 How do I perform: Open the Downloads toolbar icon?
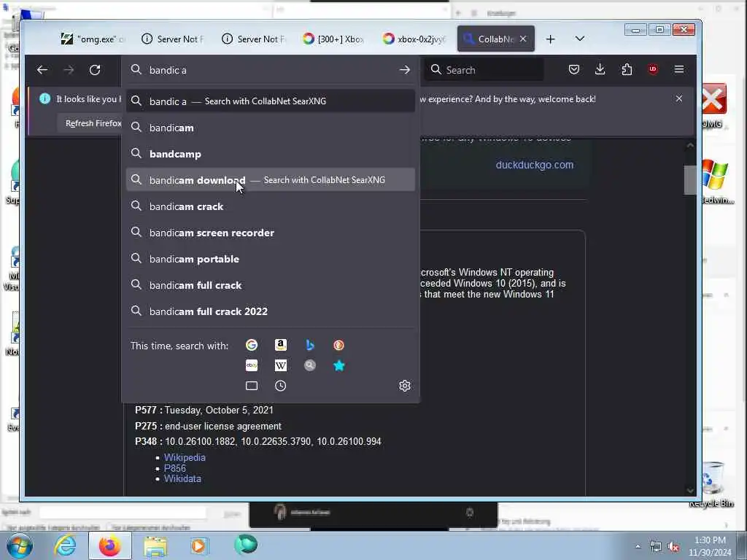pos(600,69)
